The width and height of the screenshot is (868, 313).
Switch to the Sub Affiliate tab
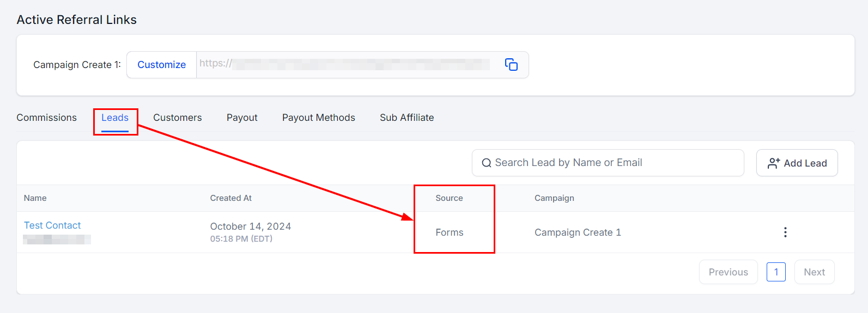406,118
